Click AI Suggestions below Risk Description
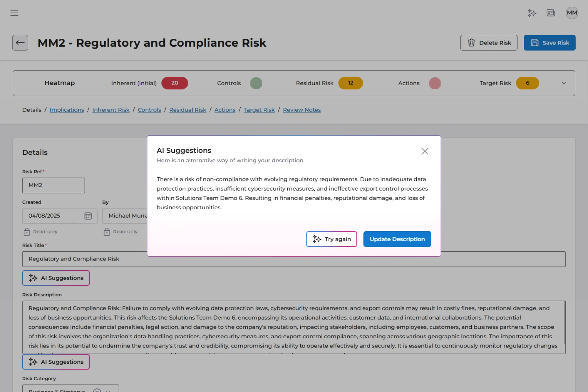 click(56, 362)
